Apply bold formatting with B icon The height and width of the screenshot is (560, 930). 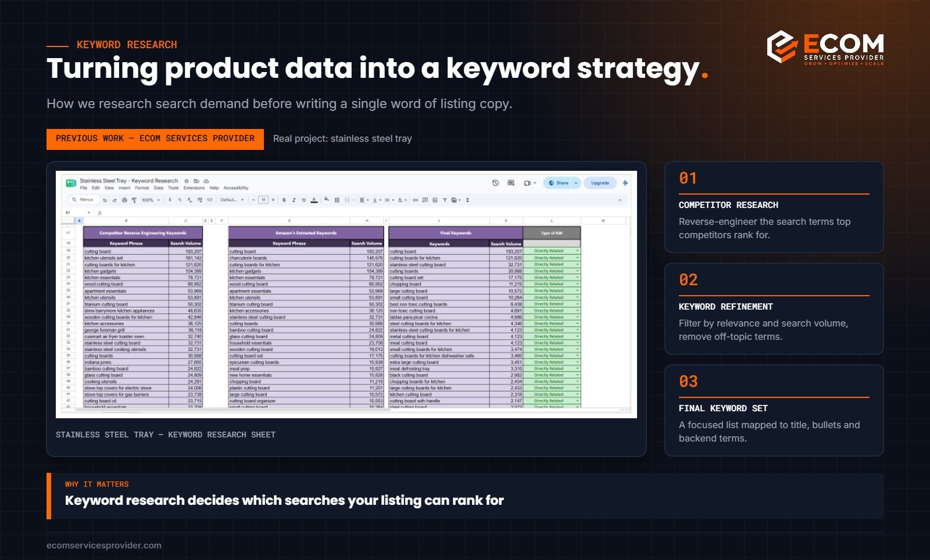click(x=284, y=200)
